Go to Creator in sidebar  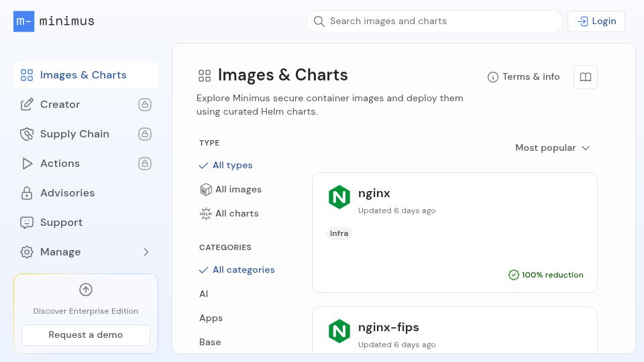[86, 105]
